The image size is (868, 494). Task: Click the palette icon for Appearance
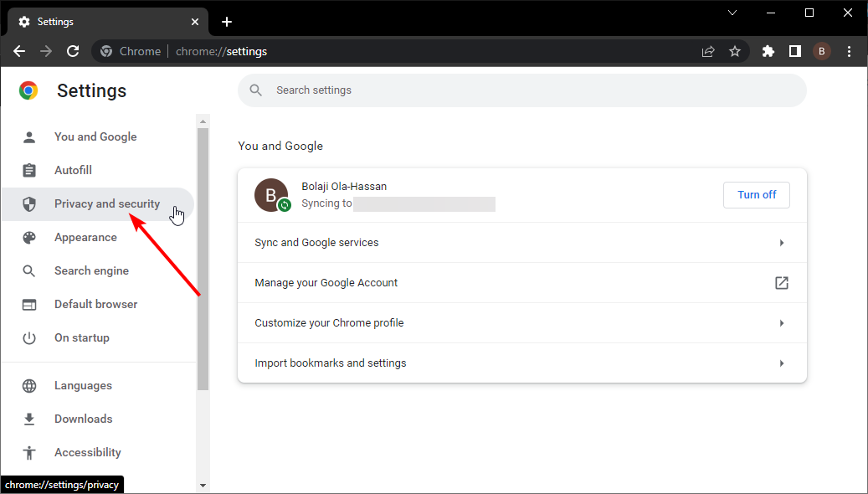pyautogui.click(x=29, y=238)
